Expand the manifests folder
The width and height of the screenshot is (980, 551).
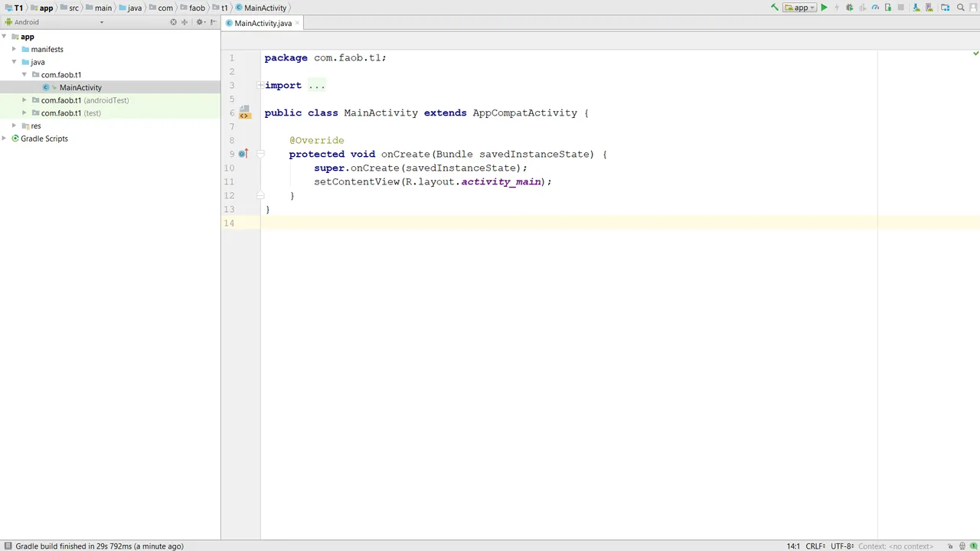coord(14,49)
